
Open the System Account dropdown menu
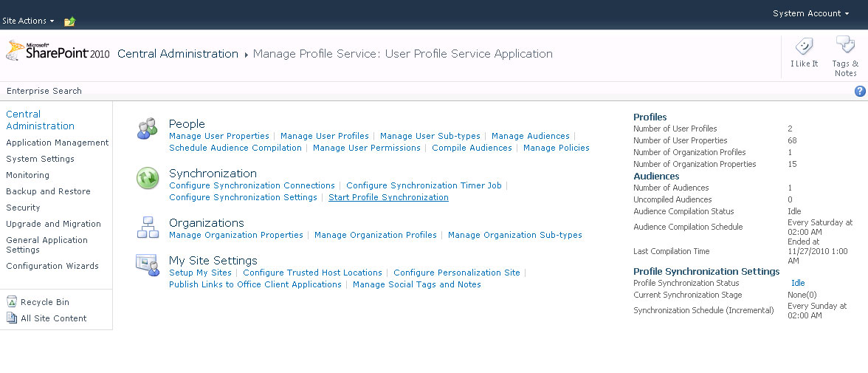[811, 13]
